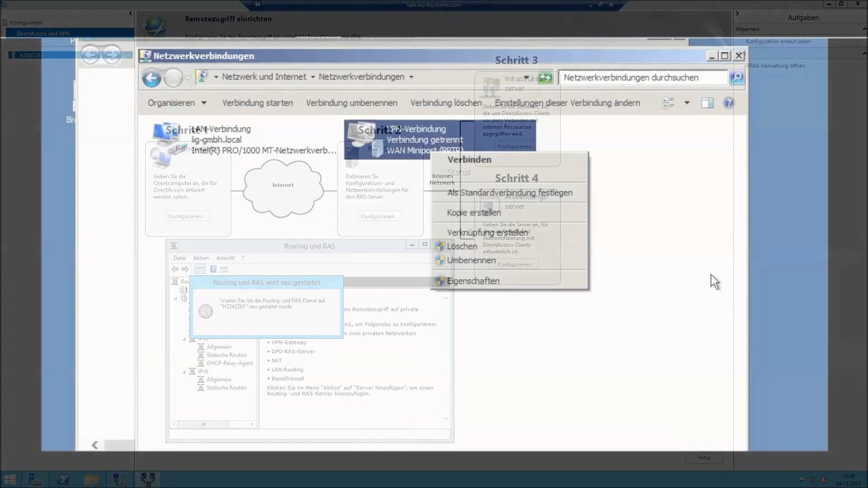
Task: Open Server Manager from taskbar
Action: tap(35, 480)
